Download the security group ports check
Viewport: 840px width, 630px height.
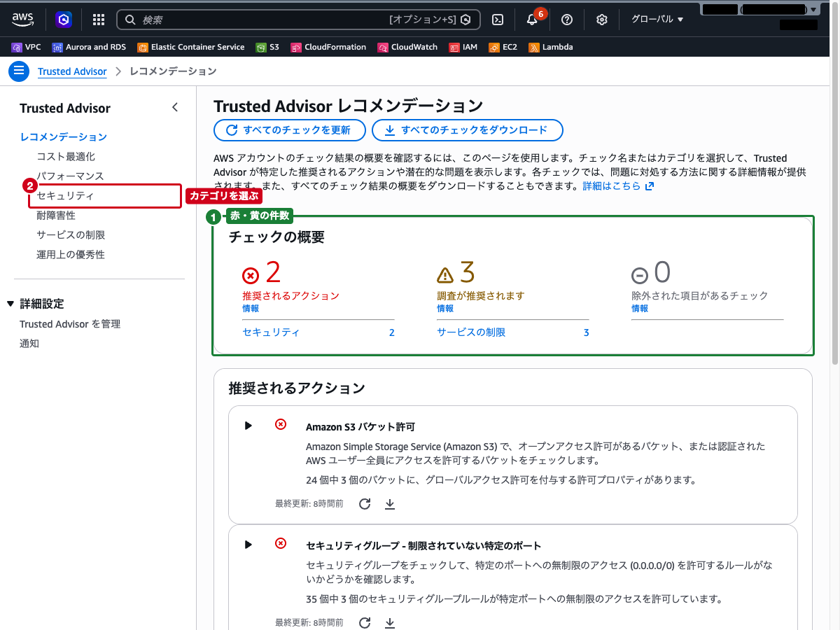click(x=391, y=622)
